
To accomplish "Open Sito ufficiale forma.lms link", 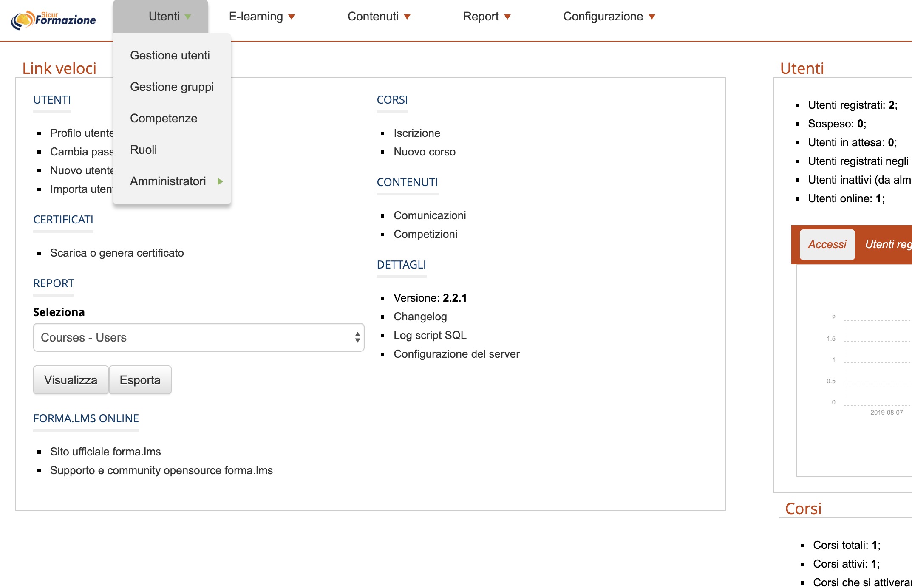I will coord(105,452).
